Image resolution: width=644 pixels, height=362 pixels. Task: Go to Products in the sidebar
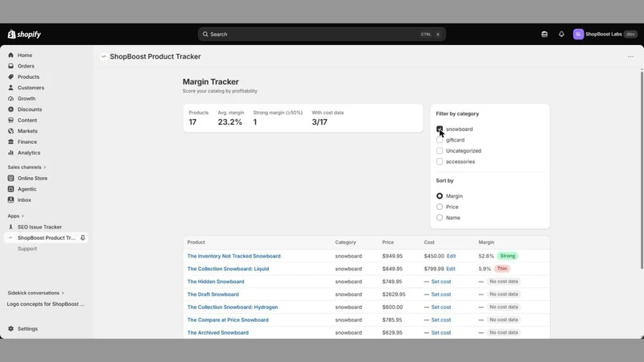(28, 76)
